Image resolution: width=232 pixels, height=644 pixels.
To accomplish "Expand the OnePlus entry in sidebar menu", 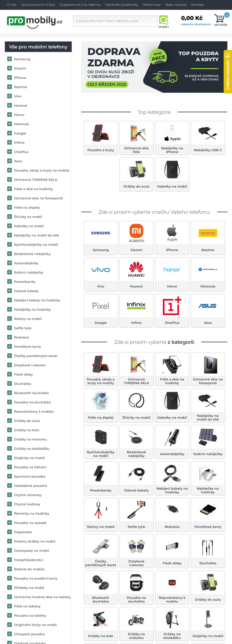I will point(10,152).
